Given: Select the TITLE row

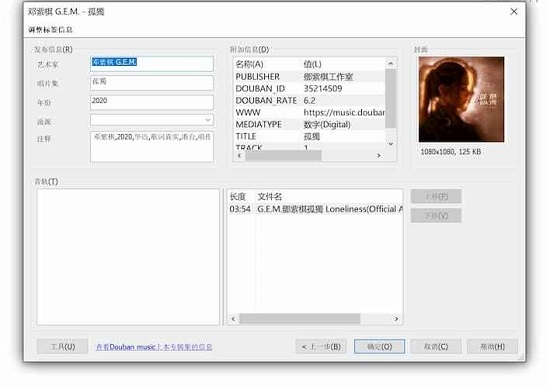Looking at the screenshot, I should (309, 137).
